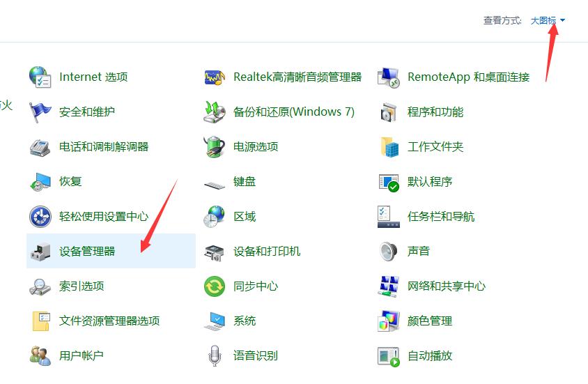Open the 键盘 text link
Screen dimensions: 588x384
(x=245, y=181)
